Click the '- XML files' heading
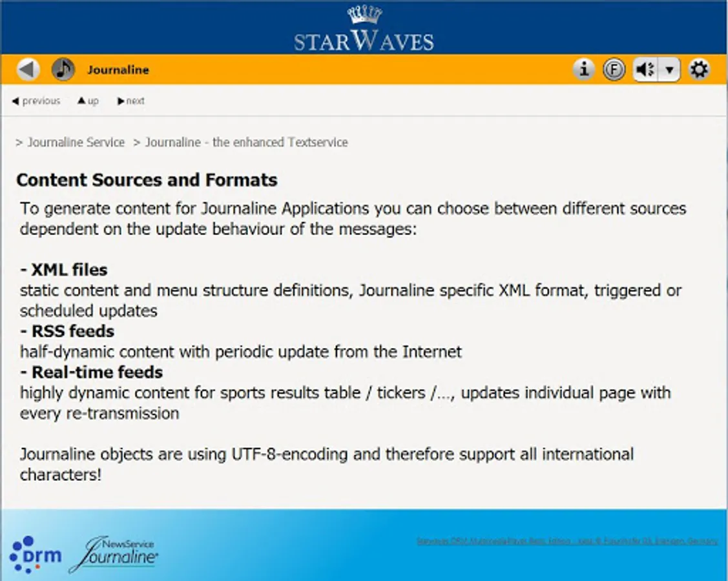The width and height of the screenshot is (728, 581). click(63, 270)
